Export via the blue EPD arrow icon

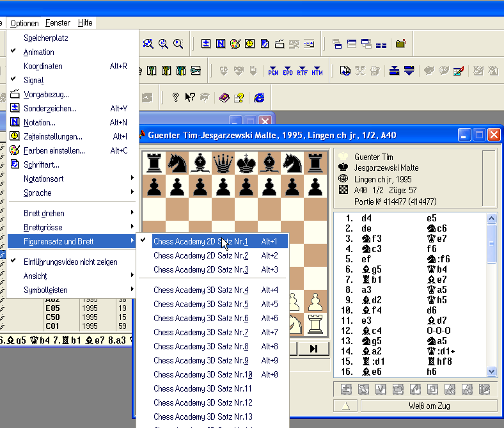[288, 71]
